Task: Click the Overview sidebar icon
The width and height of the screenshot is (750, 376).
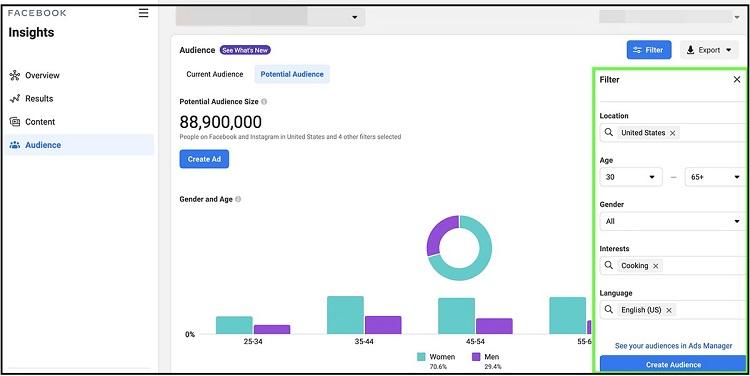Action: (15, 75)
